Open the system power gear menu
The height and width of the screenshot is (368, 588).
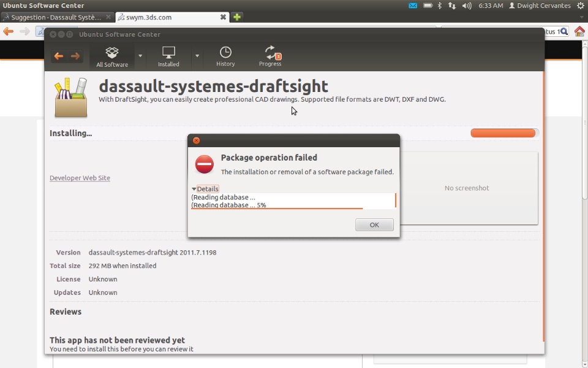coord(581,6)
